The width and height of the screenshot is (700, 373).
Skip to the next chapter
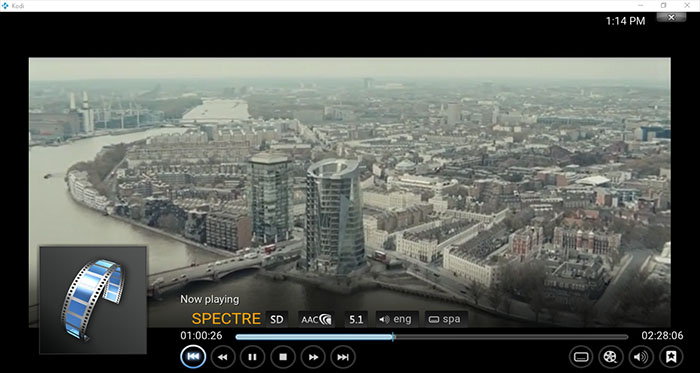[x=343, y=357]
